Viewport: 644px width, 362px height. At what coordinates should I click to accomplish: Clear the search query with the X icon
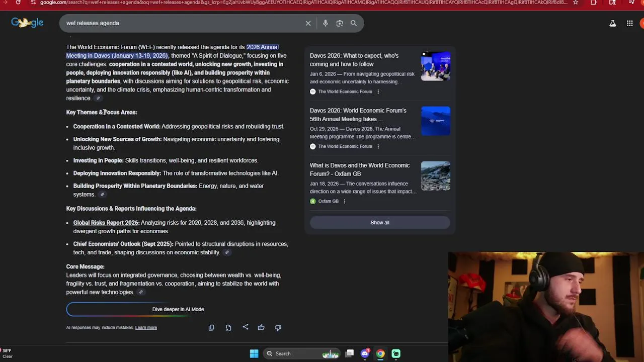point(308,23)
